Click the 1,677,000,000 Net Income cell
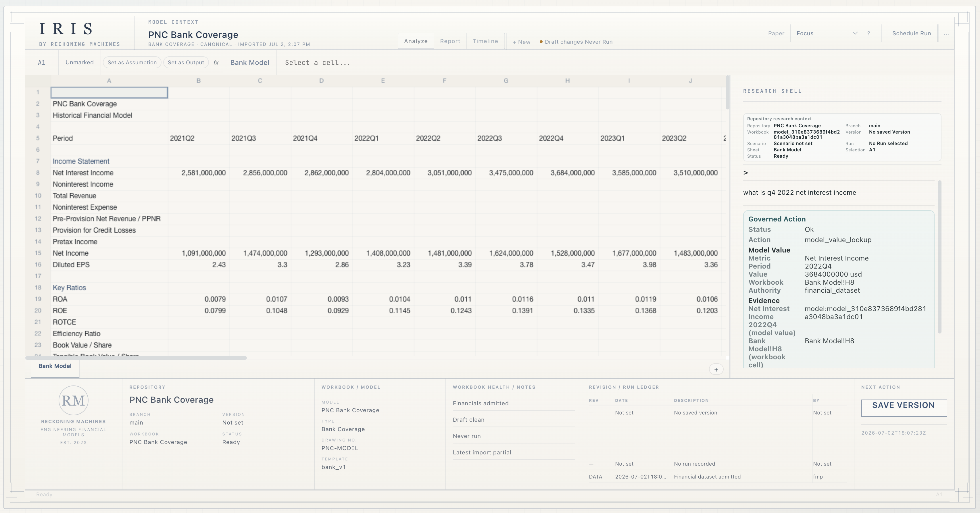980x513 pixels. tap(629, 253)
